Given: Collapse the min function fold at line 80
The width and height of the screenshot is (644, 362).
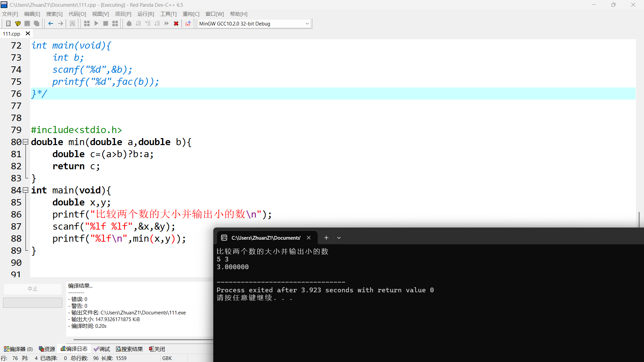Looking at the screenshot, I should click(25, 142).
